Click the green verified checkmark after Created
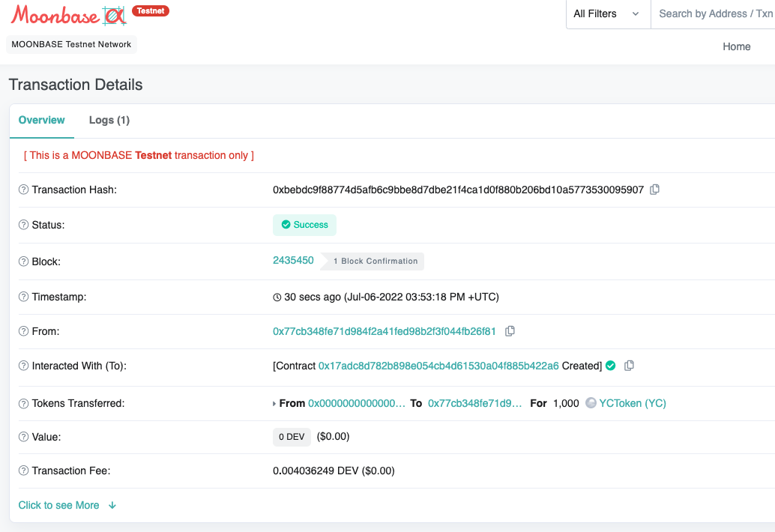Screen dimensions: 775x532 point(610,366)
